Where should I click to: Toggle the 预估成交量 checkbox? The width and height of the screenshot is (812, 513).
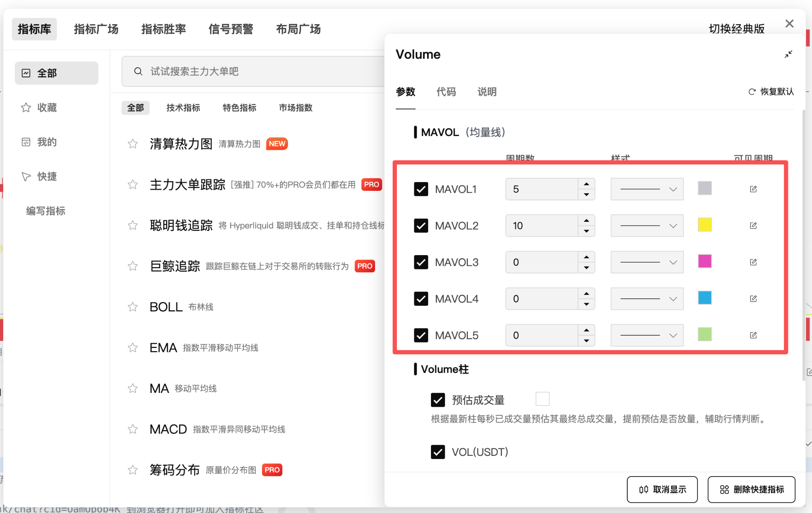tap(438, 400)
